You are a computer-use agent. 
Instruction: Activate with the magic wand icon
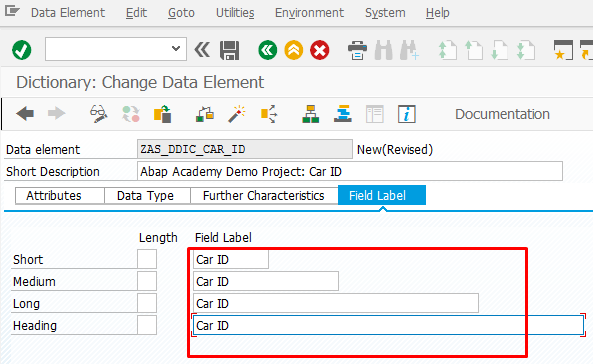237,114
